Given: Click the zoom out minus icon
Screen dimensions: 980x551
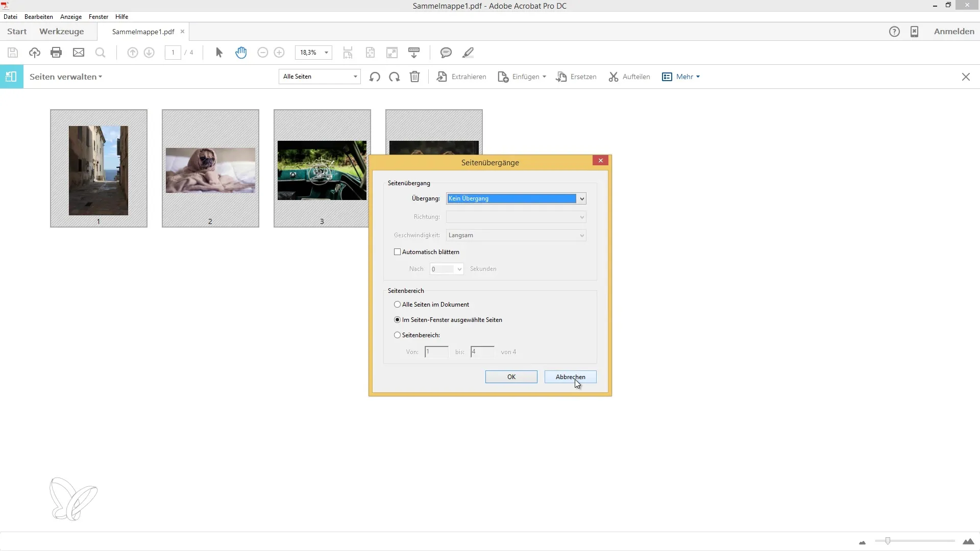Looking at the screenshot, I should [x=263, y=53].
